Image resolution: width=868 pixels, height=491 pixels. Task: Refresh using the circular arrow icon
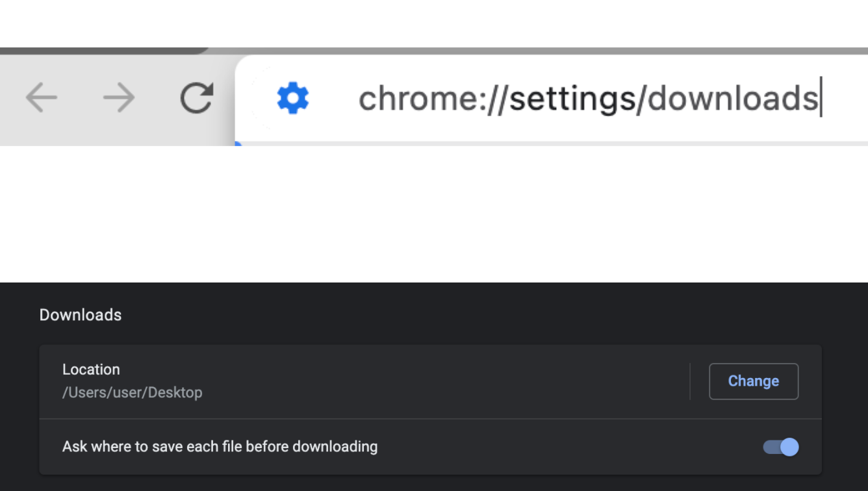click(x=197, y=98)
